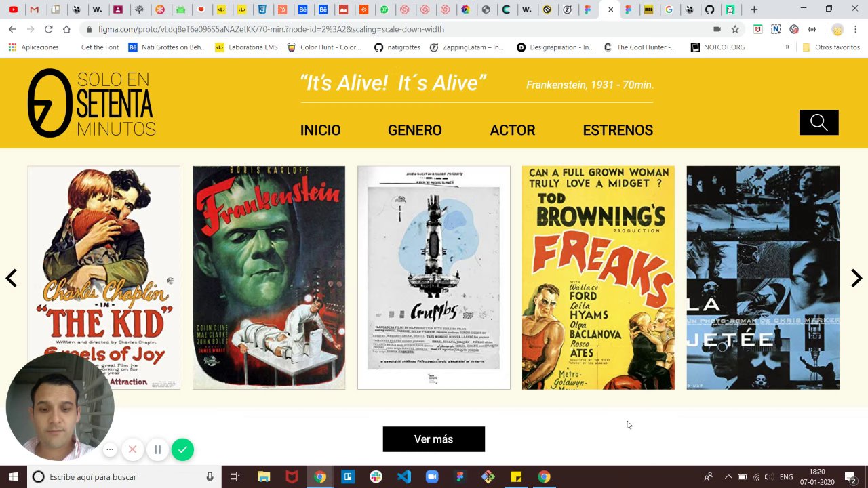Switch input language from ENG

786,476
